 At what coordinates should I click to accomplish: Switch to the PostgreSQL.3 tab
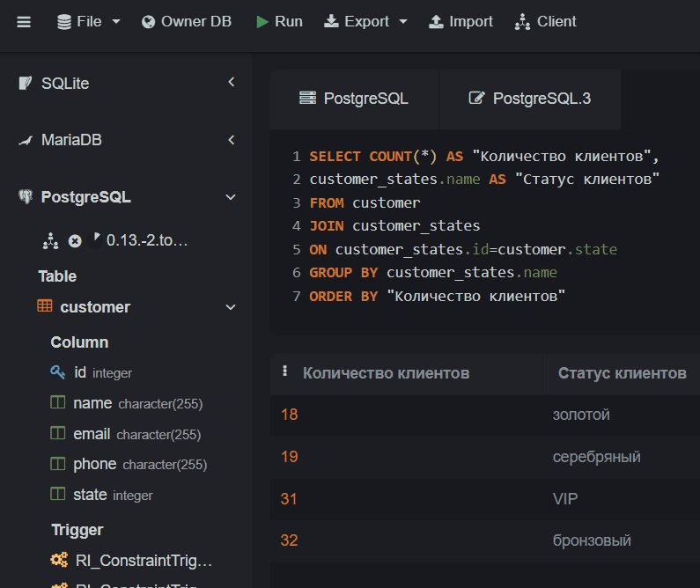[530, 99]
